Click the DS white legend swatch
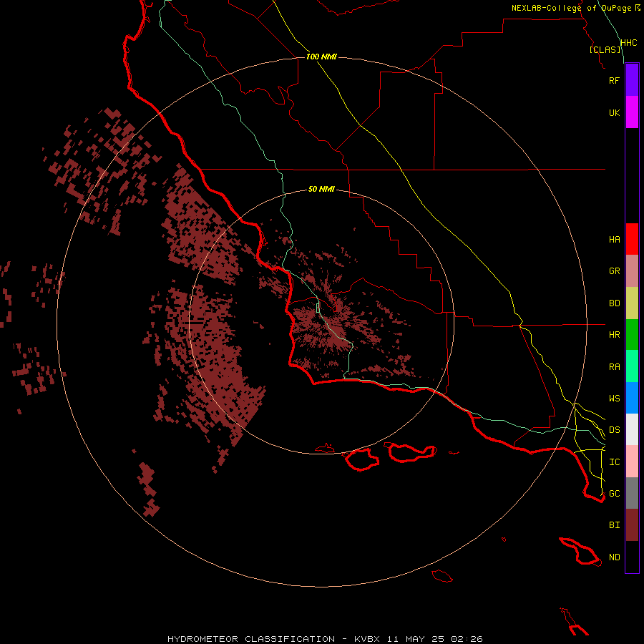 [x=632, y=429]
